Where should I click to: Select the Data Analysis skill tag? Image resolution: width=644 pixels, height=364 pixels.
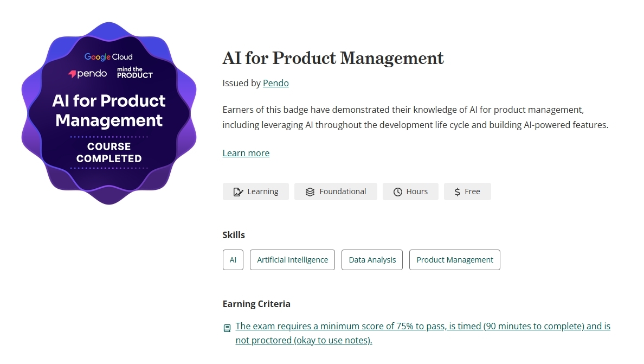tap(372, 260)
